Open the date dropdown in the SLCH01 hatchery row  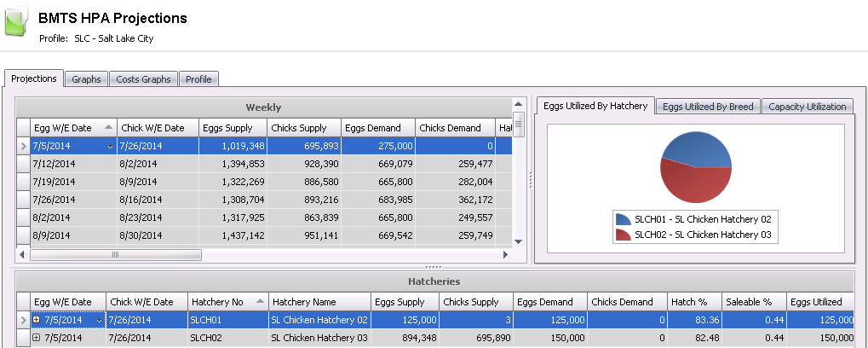[x=100, y=321]
